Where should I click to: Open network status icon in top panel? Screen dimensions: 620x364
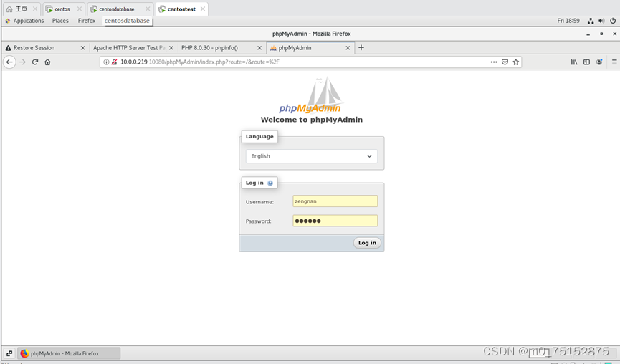591,21
